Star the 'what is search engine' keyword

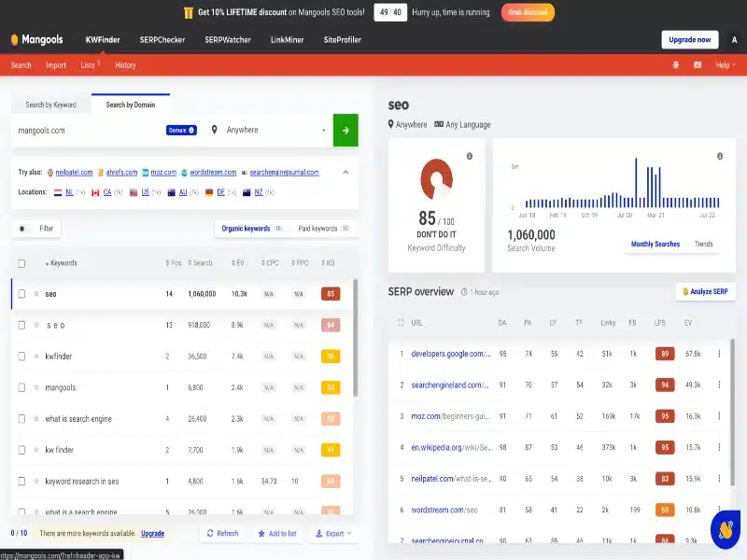36,418
